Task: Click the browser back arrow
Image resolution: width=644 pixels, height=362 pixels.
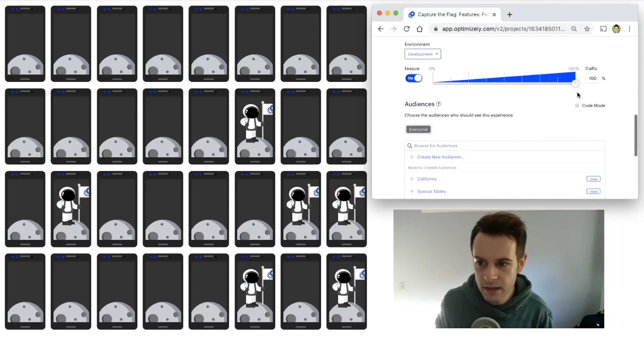Action: [380, 29]
